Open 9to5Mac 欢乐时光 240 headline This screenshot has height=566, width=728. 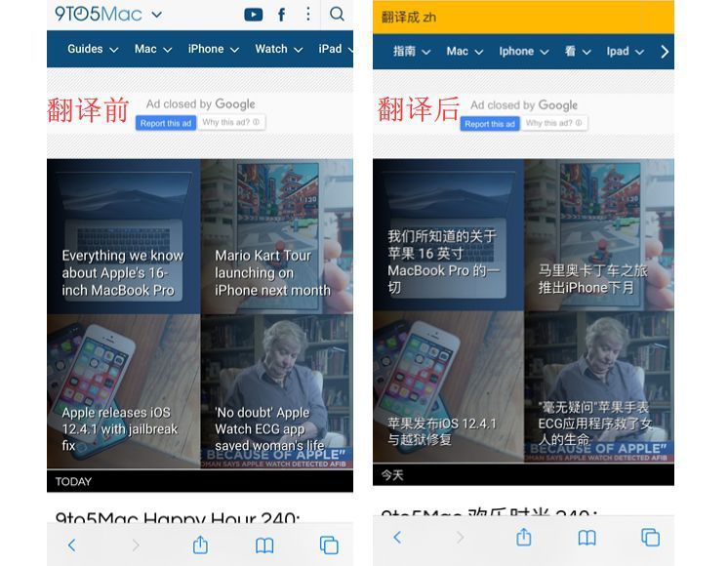[x=489, y=511]
